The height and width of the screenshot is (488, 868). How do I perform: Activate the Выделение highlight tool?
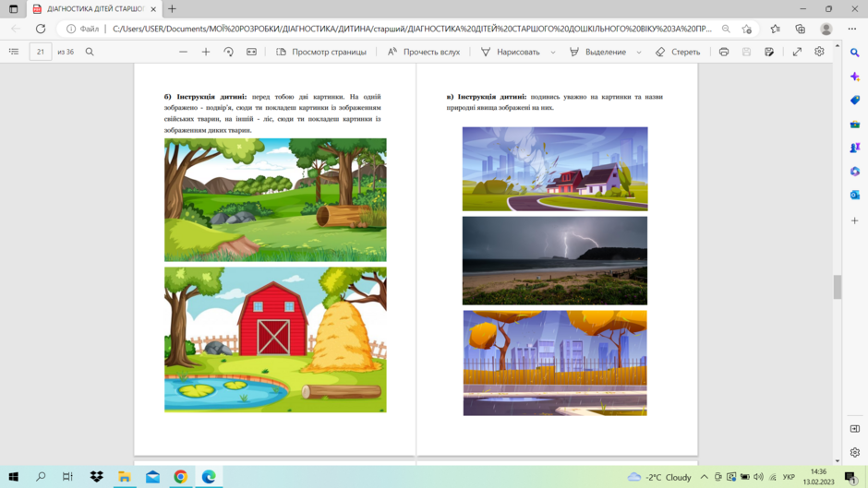597,52
